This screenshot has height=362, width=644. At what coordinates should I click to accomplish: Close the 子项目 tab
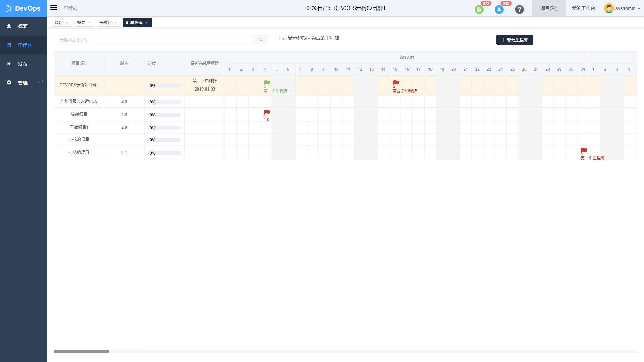[x=115, y=23]
